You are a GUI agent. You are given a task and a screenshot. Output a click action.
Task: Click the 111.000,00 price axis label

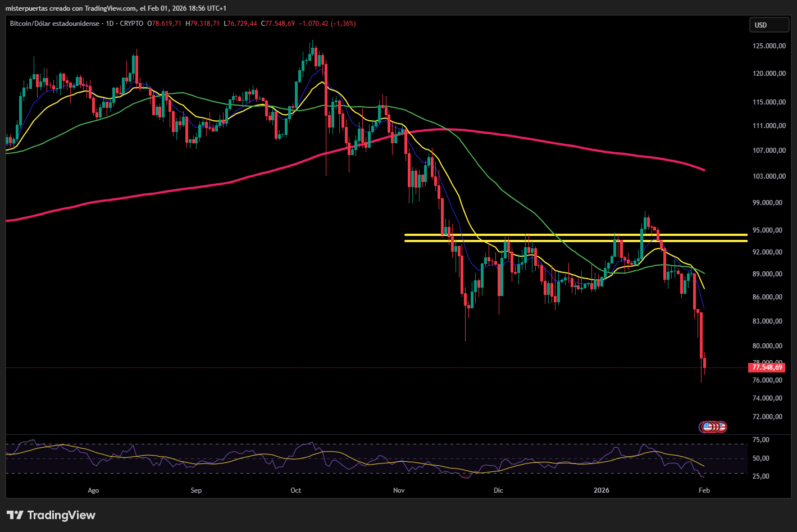tap(769, 126)
